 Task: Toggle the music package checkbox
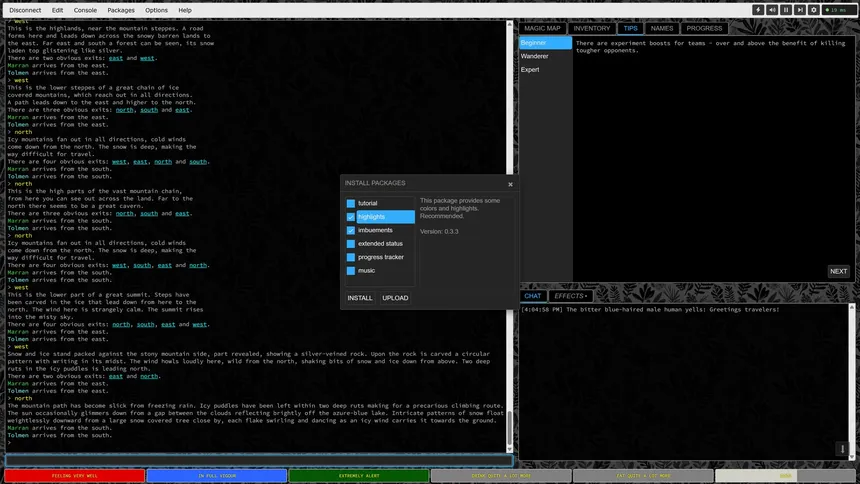pos(350,271)
